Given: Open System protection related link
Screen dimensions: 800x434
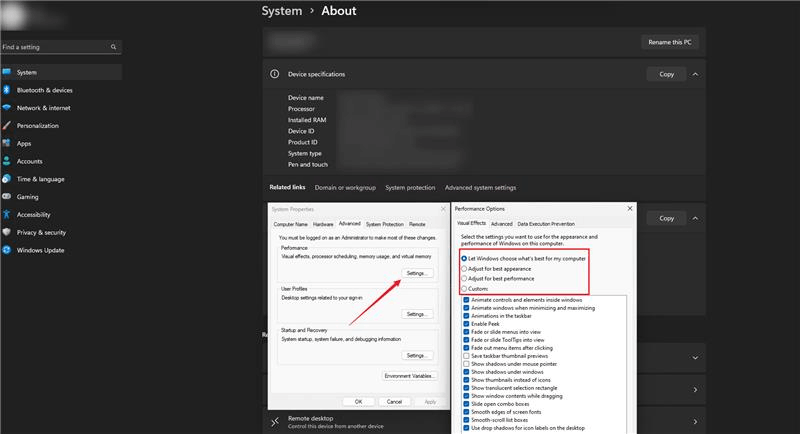Looking at the screenshot, I should point(410,188).
